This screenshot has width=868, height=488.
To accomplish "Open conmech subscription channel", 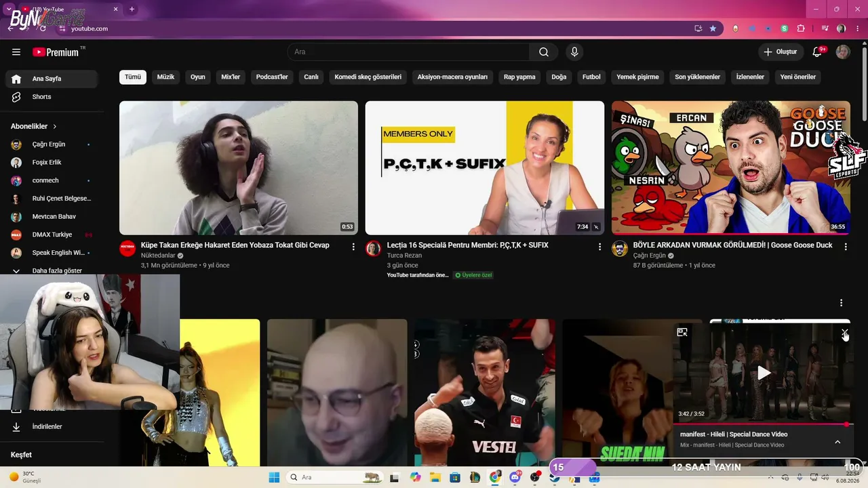I will (52, 180).
